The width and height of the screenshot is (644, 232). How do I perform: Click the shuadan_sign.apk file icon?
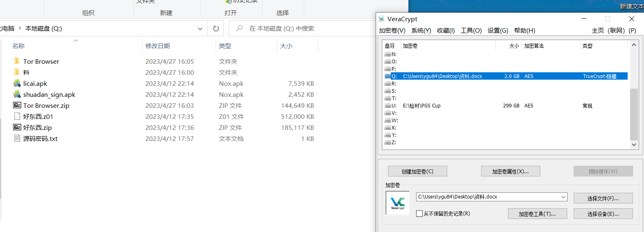(17, 94)
